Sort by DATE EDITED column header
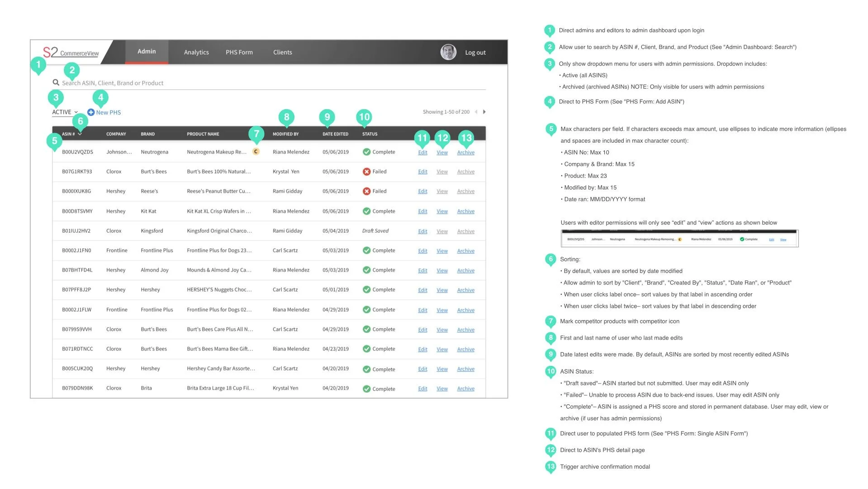The width and height of the screenshot is (868, 489). 335,134
